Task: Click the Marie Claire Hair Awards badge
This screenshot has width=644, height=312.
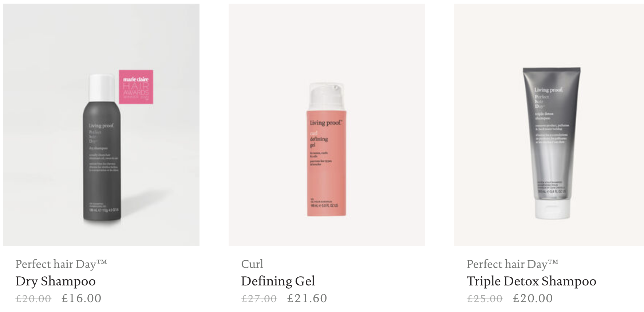Action: coord(136,87)
